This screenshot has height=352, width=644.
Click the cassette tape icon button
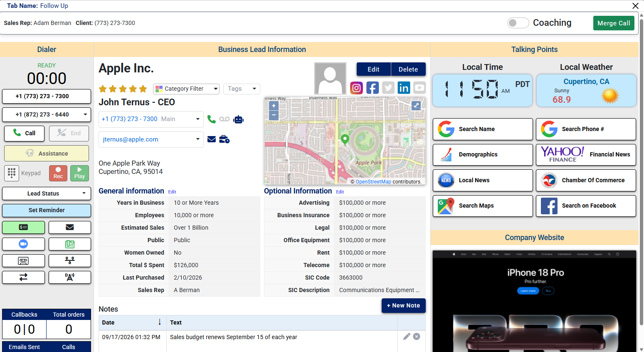click(23, 260)
